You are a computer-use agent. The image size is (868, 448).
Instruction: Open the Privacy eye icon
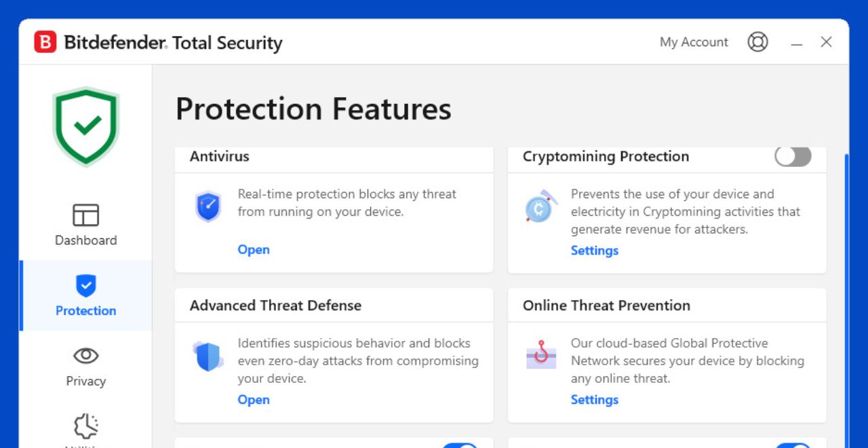[85, 356]
